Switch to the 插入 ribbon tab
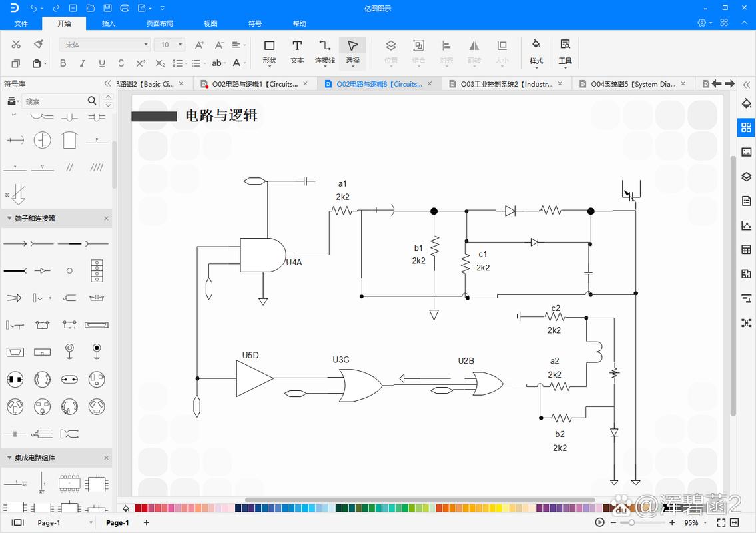The height and width of the screenshot is (533, 756). click(109, 23)
